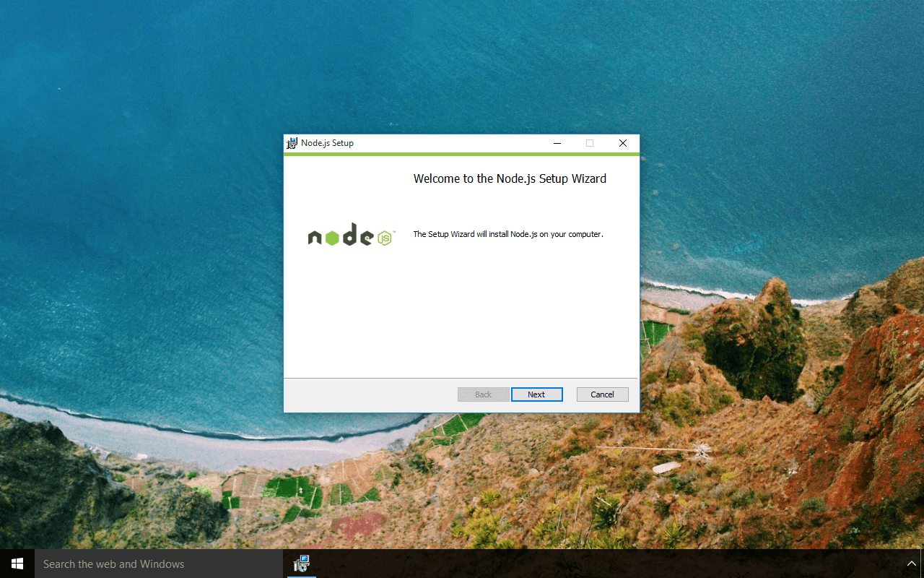Click the Start menu Windows logo
The width and height of the screenshot is (924, 578).
pyautogui.click(x=17, y=563)
